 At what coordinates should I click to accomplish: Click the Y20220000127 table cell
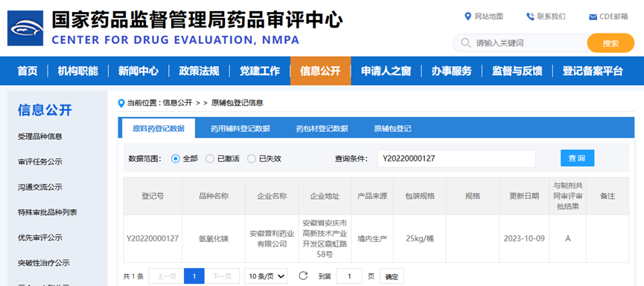153,238
